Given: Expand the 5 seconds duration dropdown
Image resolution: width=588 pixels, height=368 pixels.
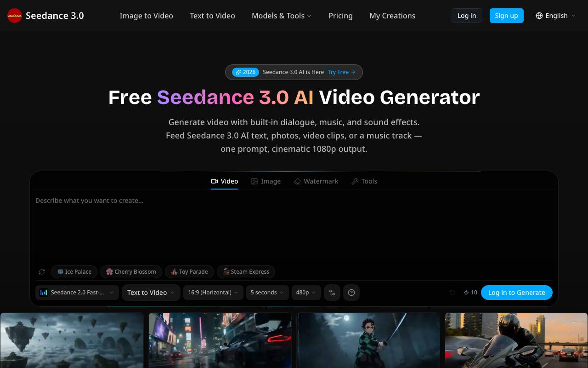Looking at the screenshot, I should [x=267, y=293].
